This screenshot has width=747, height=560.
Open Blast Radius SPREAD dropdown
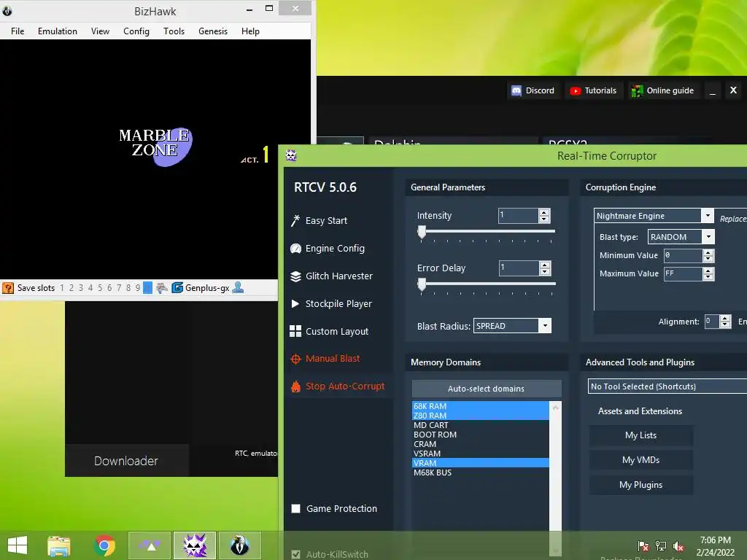[545, 326]
